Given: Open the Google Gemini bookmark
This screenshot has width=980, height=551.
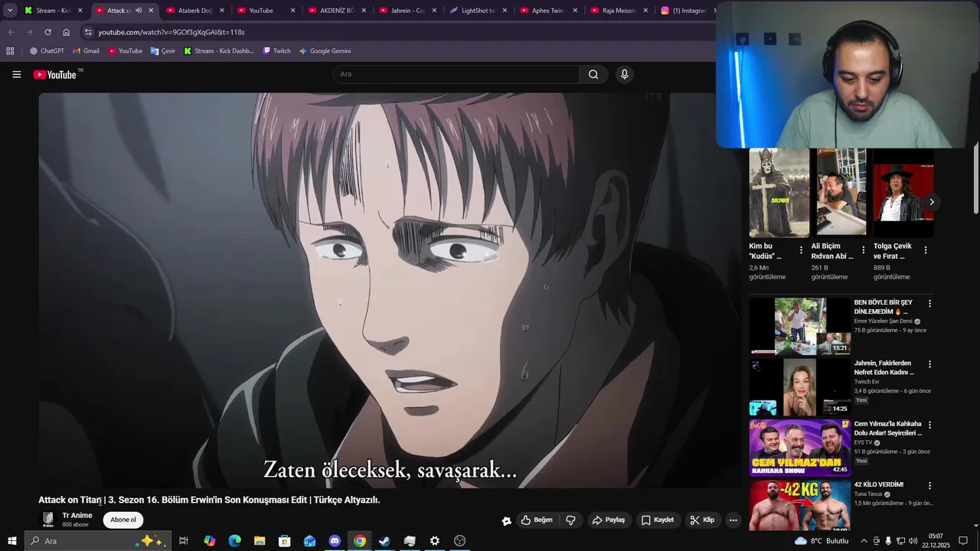Looking at the screenshot, I should coord(325,51).
